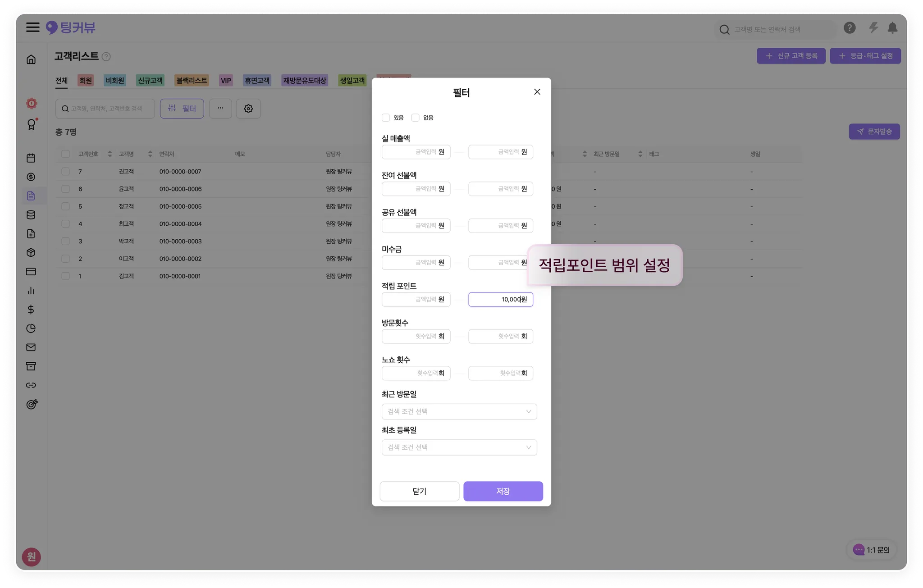Click the lightning bolt icon
This screenshot has height=588, width=923.
click(873, 28)
